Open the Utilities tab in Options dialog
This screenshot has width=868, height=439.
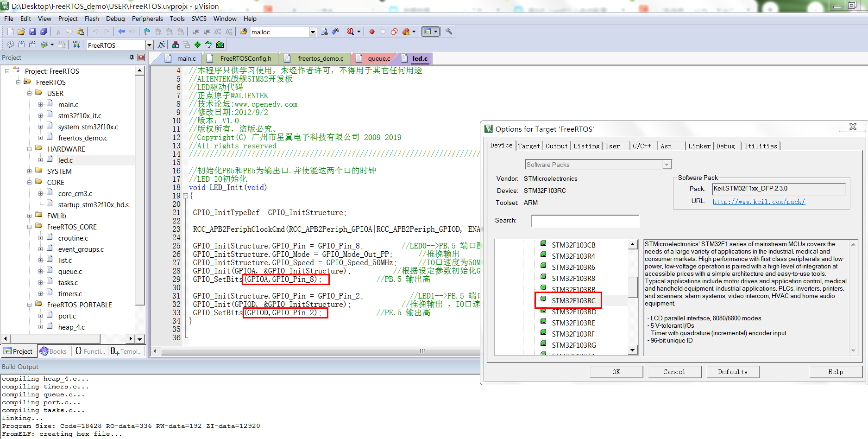click(761, 146)
